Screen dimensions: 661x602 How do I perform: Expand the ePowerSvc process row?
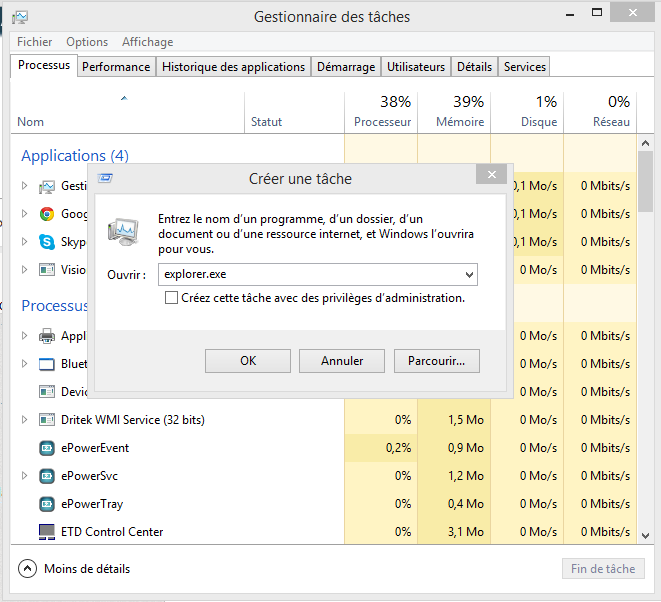(24, 476)
